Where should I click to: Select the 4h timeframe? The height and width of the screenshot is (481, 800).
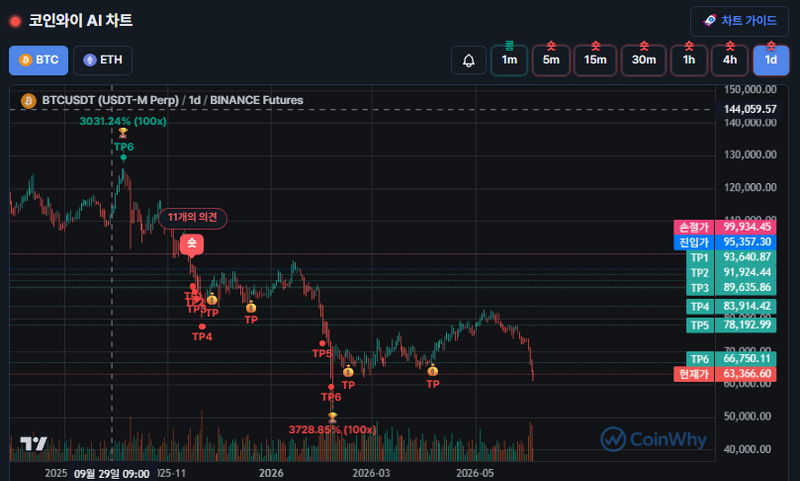(730, 60)
